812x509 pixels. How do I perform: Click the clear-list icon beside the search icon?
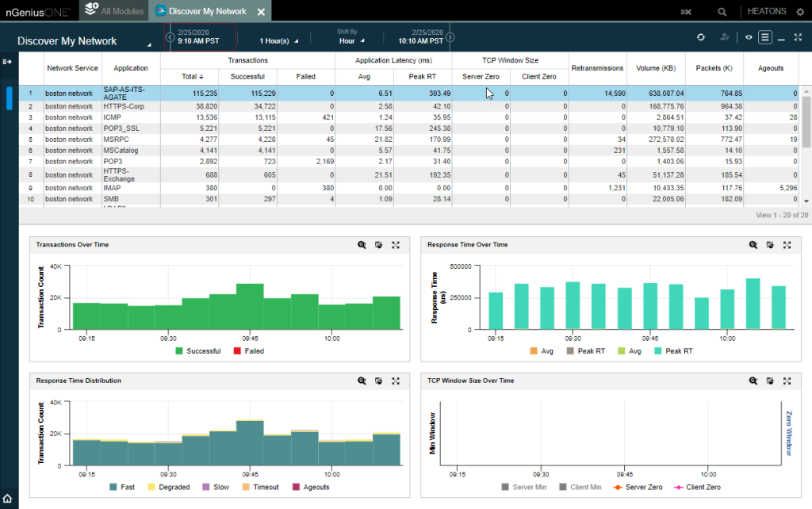pyautogui.click(x=686, y=12)
